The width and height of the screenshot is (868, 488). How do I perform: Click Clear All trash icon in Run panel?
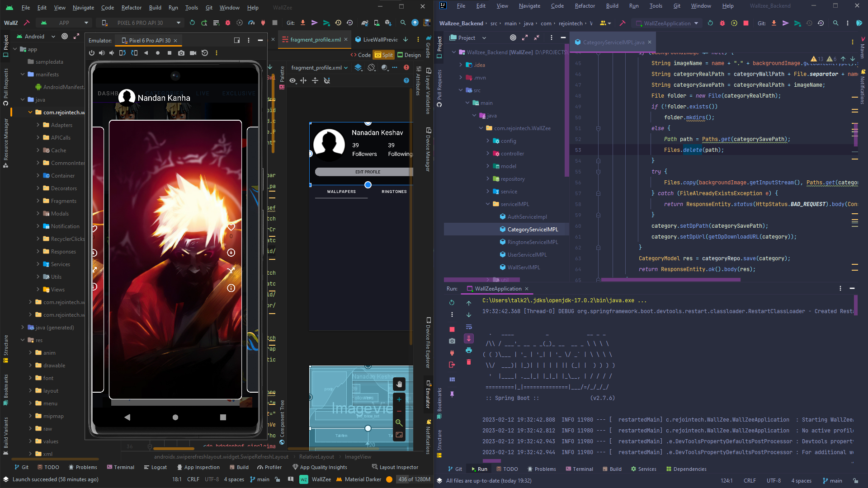coord(469,362)
